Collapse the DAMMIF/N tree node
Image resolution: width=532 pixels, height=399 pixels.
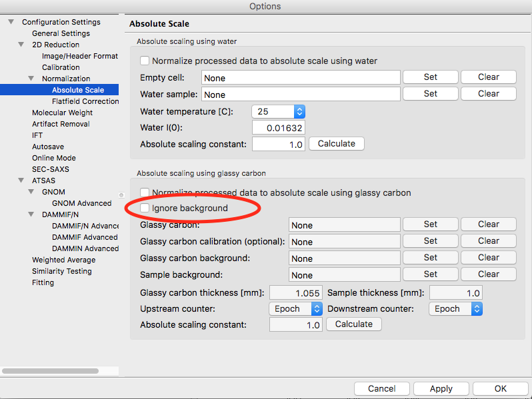pos(31,214)
